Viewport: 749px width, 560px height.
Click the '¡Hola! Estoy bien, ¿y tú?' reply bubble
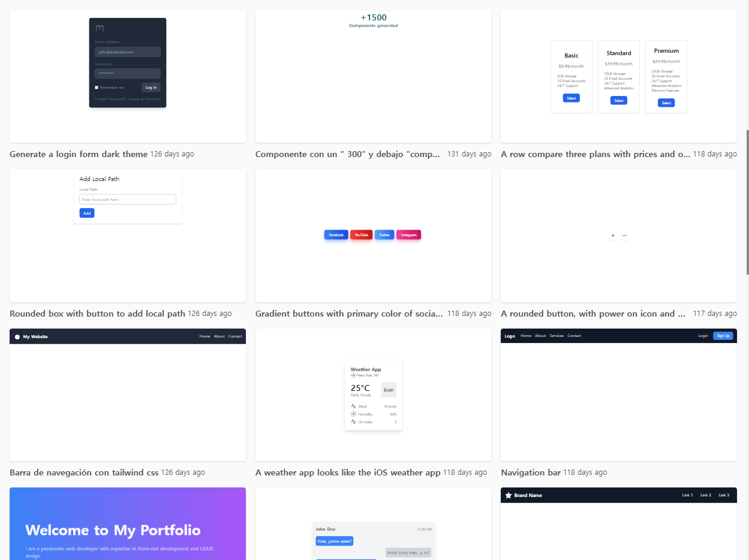coord(408,553)
